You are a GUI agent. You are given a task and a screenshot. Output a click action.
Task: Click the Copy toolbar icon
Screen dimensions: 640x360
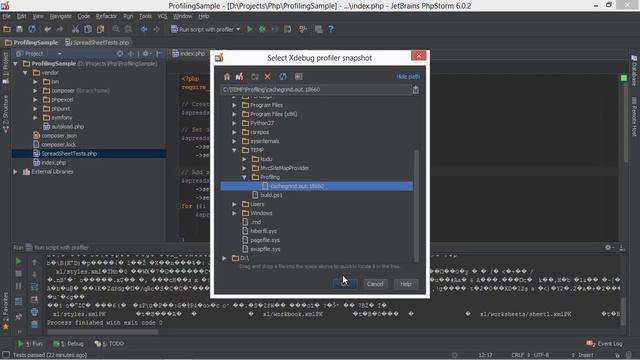click(88, 29)
